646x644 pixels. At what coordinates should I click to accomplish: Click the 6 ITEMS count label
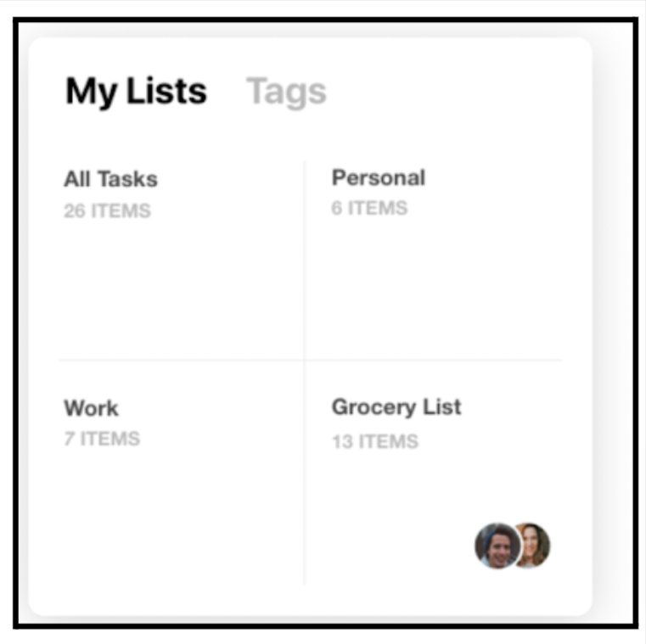tap(369, 208)
